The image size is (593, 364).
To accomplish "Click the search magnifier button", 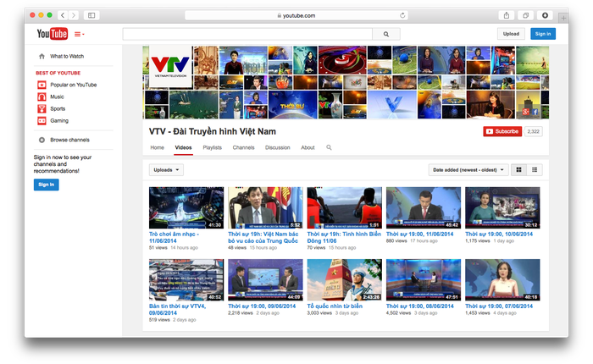I will pyautogui.click(x=385, y=34).
